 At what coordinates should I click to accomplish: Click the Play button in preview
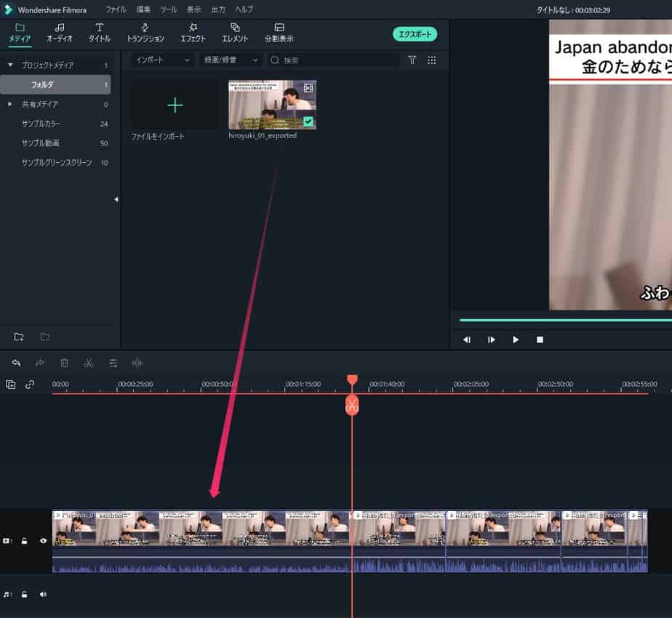(516, 340)
